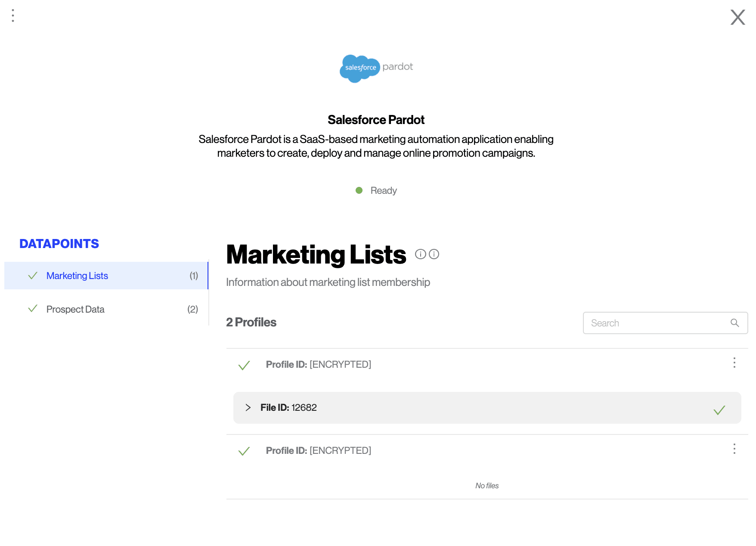Click the Salesforce Pardot logo
Image resolution: width=756 pixels, height=546 pixels.
click(x=376, y=68)
